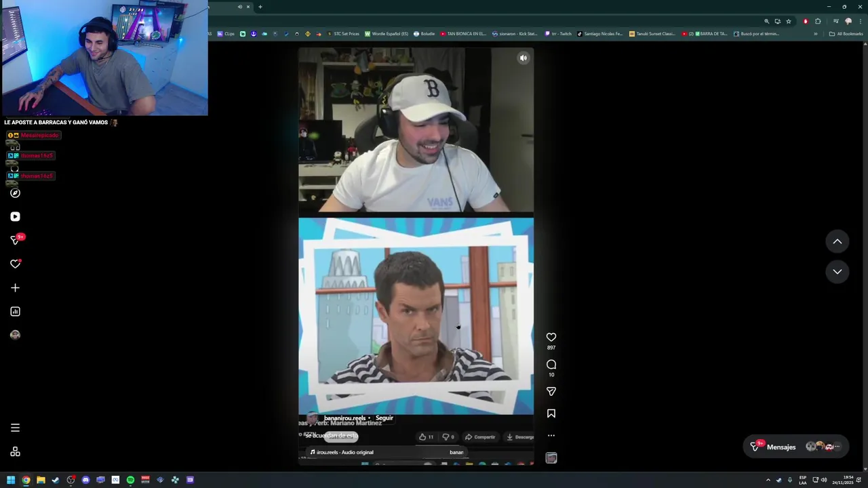Open Chrome from the taskbar

click(26, 480)
